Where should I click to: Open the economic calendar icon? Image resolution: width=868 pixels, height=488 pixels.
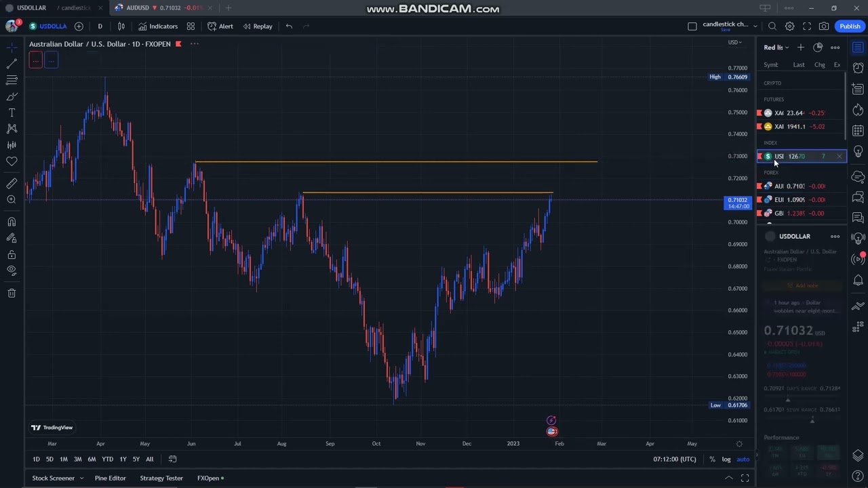(858, 131)
